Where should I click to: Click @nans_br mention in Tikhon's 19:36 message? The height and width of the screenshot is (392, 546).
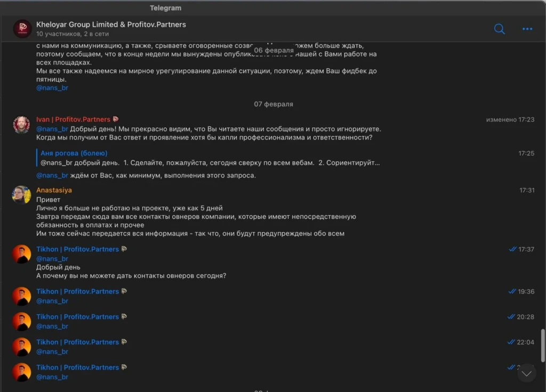[52, 301]
